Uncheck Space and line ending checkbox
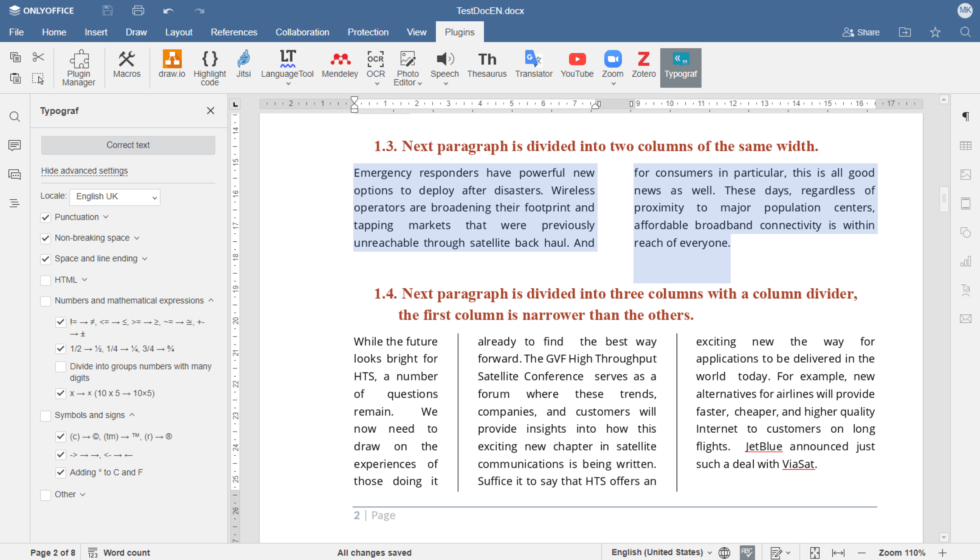The width and height of the screenshot is (980, 560). 45,259
